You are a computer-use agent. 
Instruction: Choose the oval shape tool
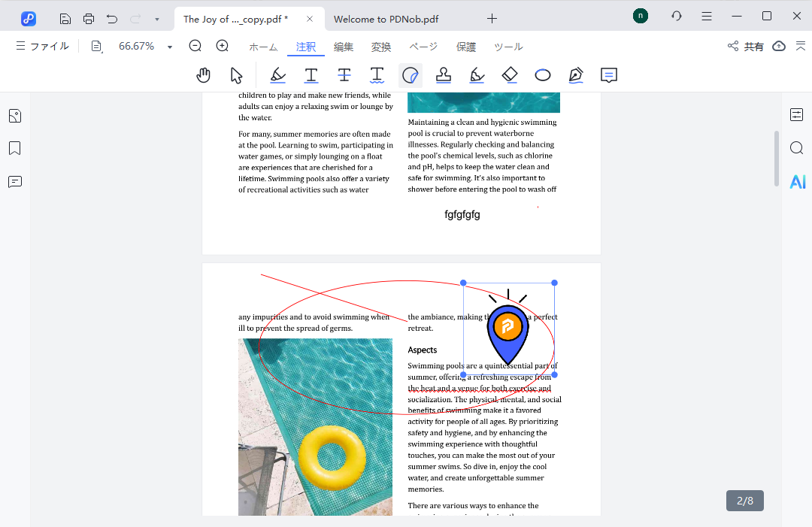(x=542, y=75)
